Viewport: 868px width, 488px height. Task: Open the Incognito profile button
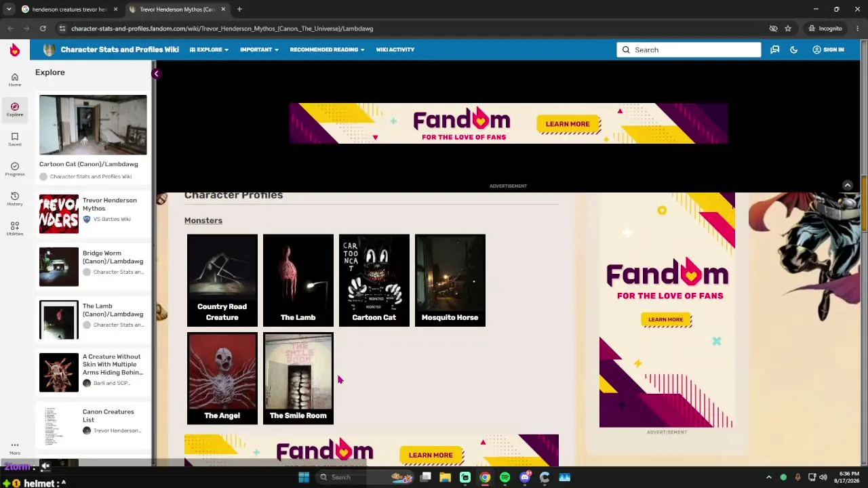(825, 28)
